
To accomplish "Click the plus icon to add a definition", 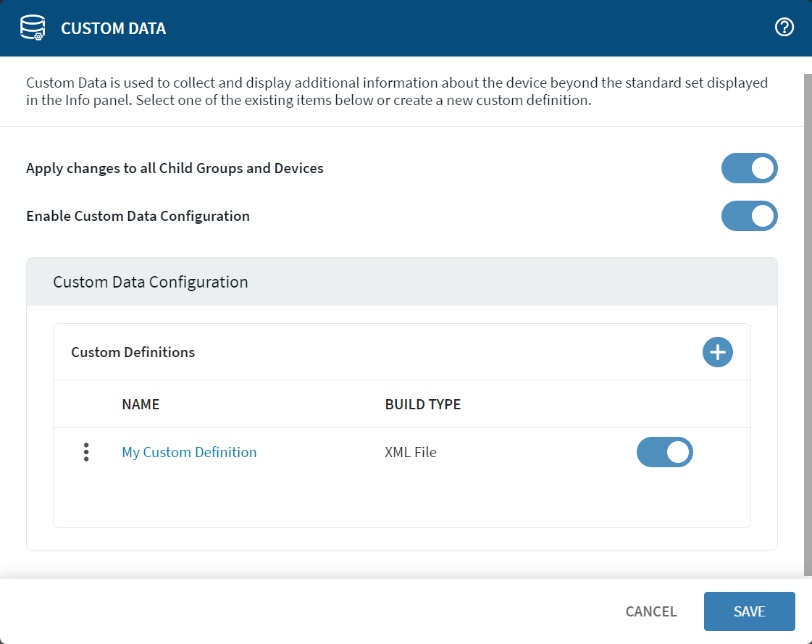I will [717, 352].
